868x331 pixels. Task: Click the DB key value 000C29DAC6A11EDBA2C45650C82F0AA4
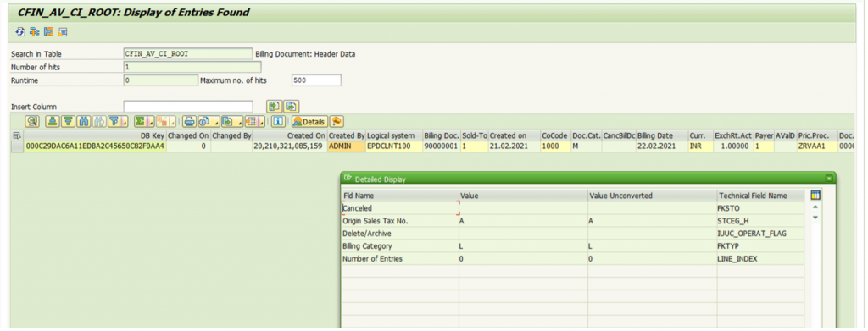[x=95, y=146]
